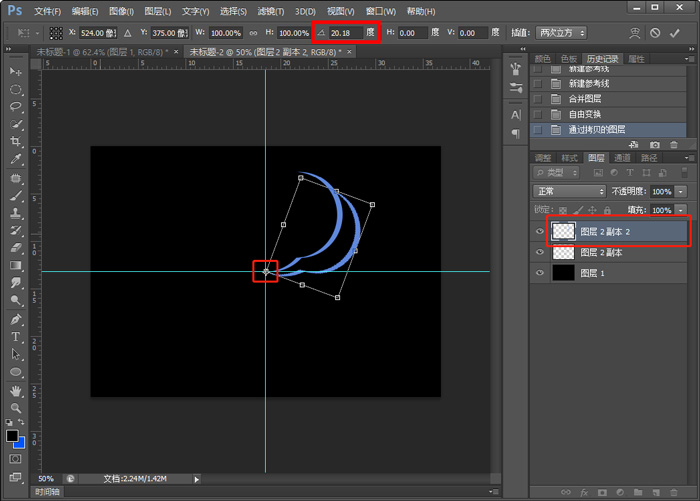Select the 图层 1 layer name

(592, 273)
